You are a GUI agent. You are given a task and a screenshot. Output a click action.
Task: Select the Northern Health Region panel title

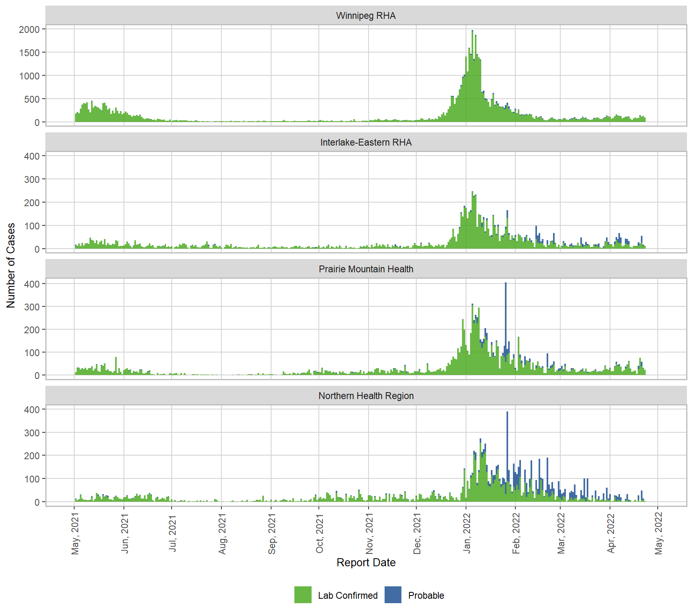tap(366, 396)
